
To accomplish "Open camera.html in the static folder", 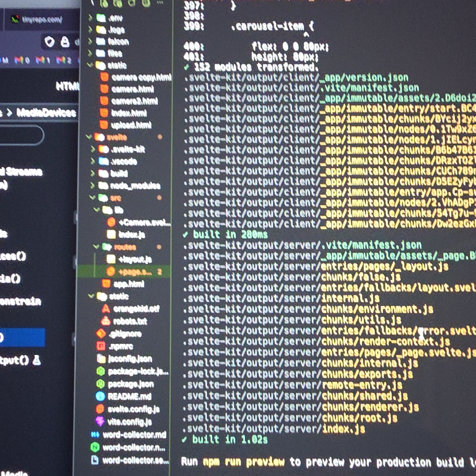I will pos(132,89).
